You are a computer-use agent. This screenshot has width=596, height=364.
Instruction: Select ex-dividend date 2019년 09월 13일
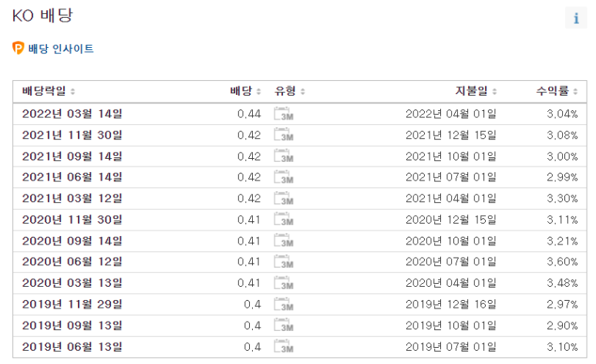(x=72, y=325)
